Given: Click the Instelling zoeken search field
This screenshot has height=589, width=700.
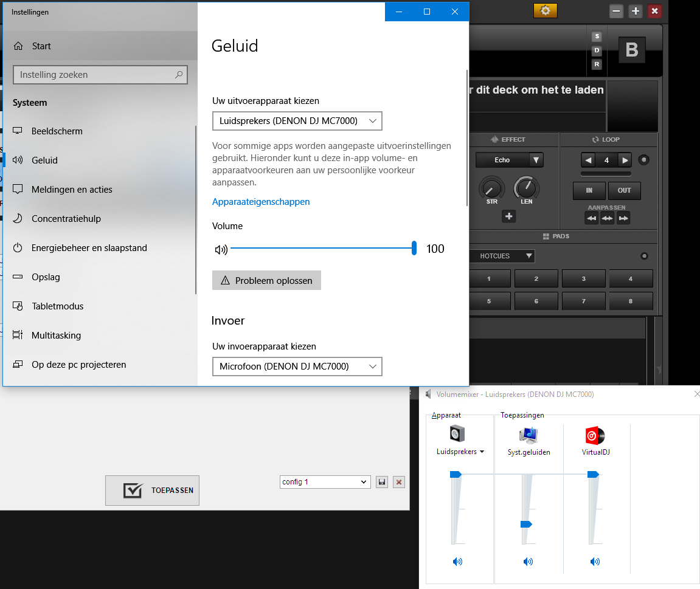Looking at the screenshot, I should coord(100,75).
